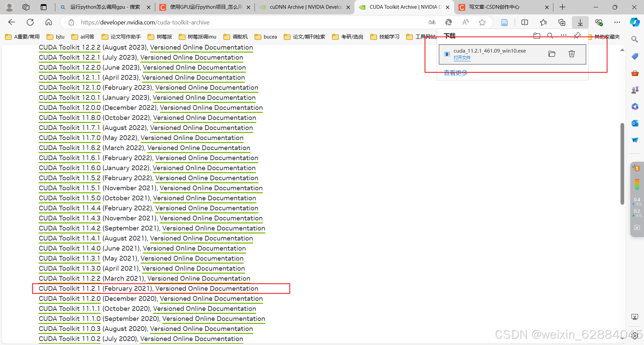Open more options in downloads panel

563,36
